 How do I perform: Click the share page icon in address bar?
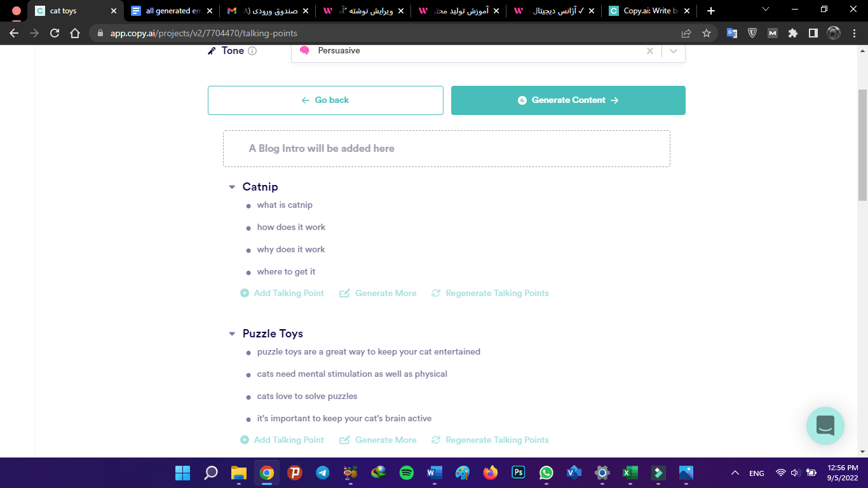click(x=686, y=33)
